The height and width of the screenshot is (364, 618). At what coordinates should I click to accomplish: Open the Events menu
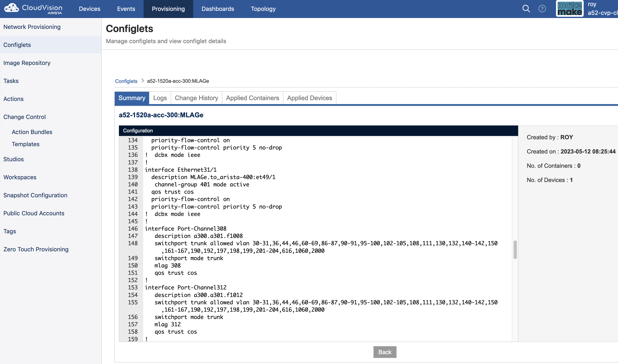click(x=126, y=9)
